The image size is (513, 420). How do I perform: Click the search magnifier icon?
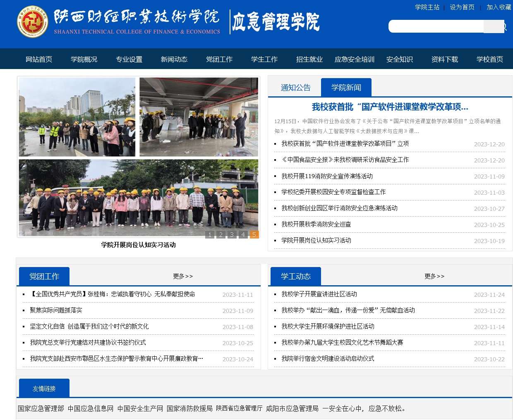point(503,27)
